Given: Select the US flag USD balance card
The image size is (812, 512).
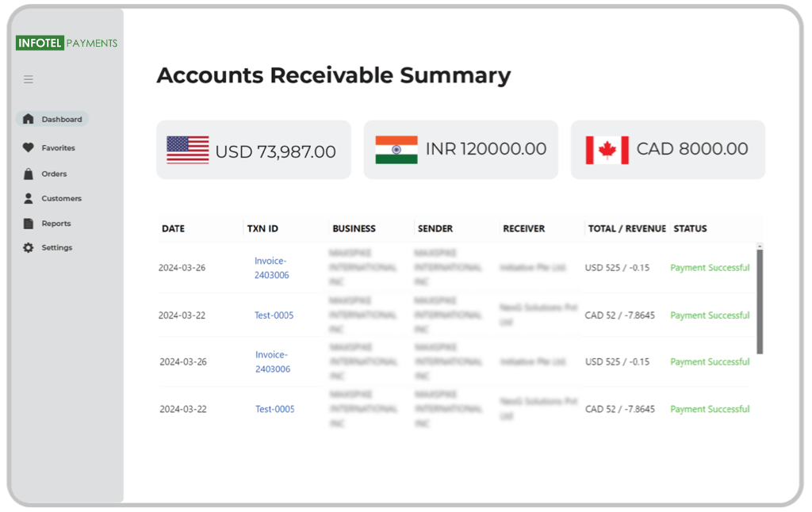Looking at the screenshot, I should [253, 150].
